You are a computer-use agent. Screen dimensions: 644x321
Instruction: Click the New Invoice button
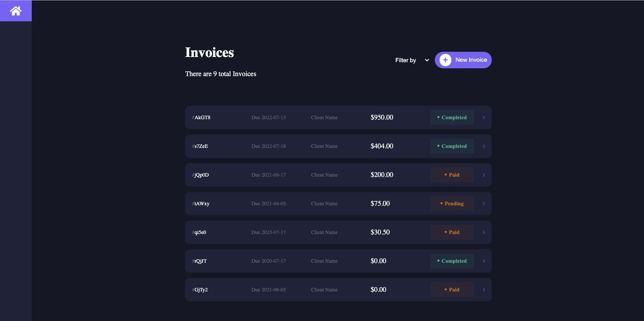463,60
